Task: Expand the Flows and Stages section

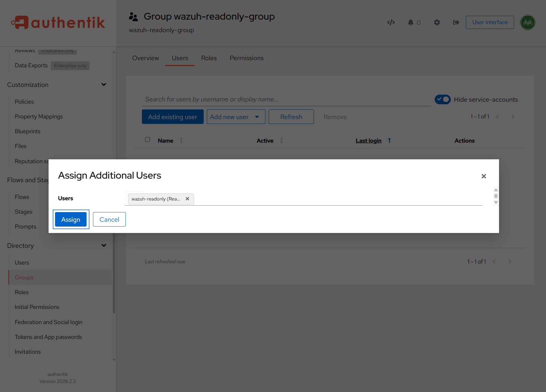Action: tap(28, 180)
